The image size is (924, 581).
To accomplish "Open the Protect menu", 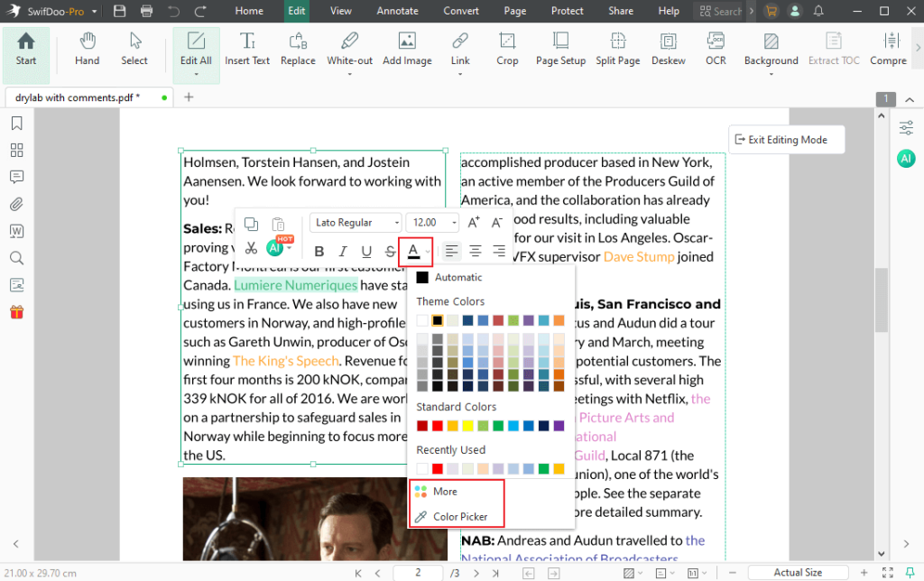I will (x=567, y=11).
